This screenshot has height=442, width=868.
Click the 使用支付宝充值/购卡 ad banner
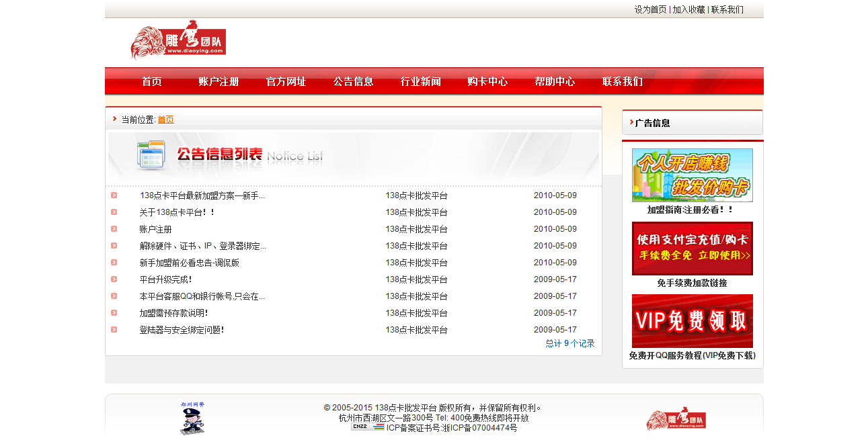click(693, 249)
